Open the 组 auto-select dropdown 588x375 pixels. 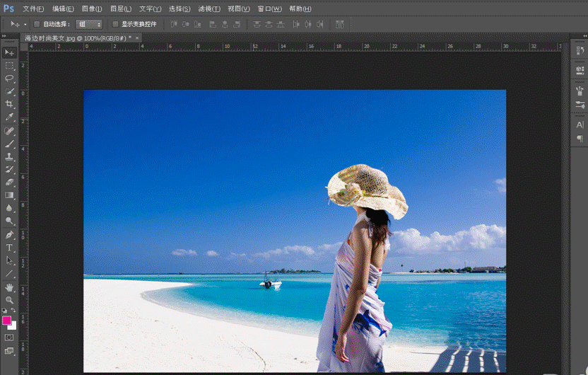click(x=89, y=24)
